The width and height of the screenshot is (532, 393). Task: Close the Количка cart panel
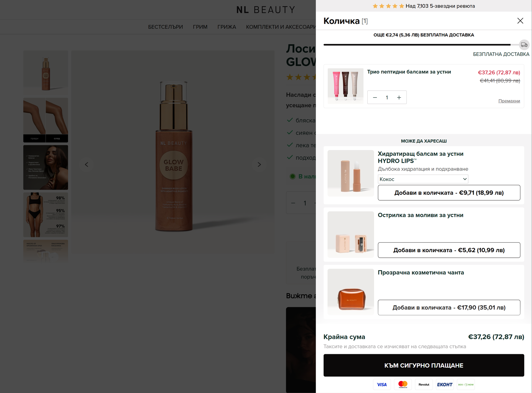[x=520, y=21]
